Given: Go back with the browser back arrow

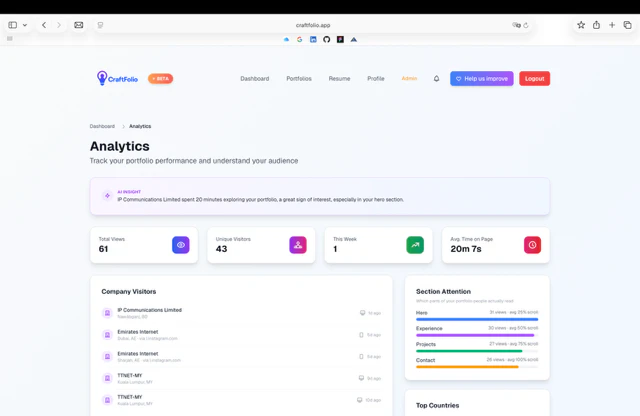Looking at the screenshot, I should point(44,25).
